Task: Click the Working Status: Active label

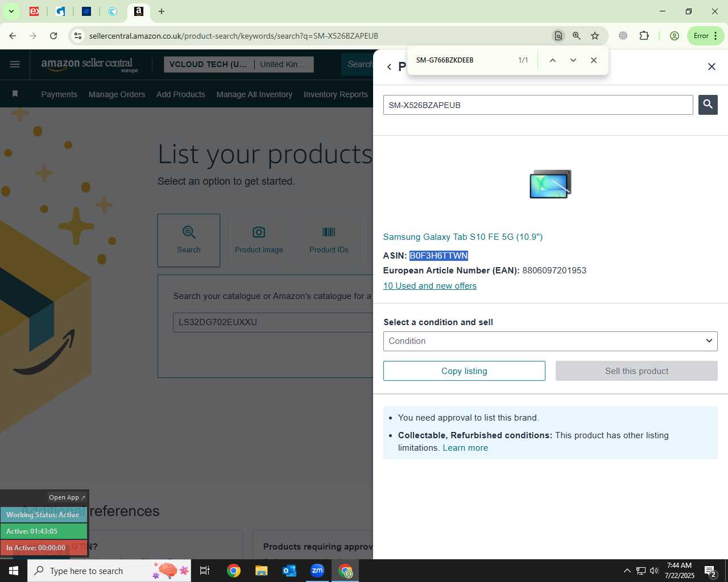Action: coord(43,515)
